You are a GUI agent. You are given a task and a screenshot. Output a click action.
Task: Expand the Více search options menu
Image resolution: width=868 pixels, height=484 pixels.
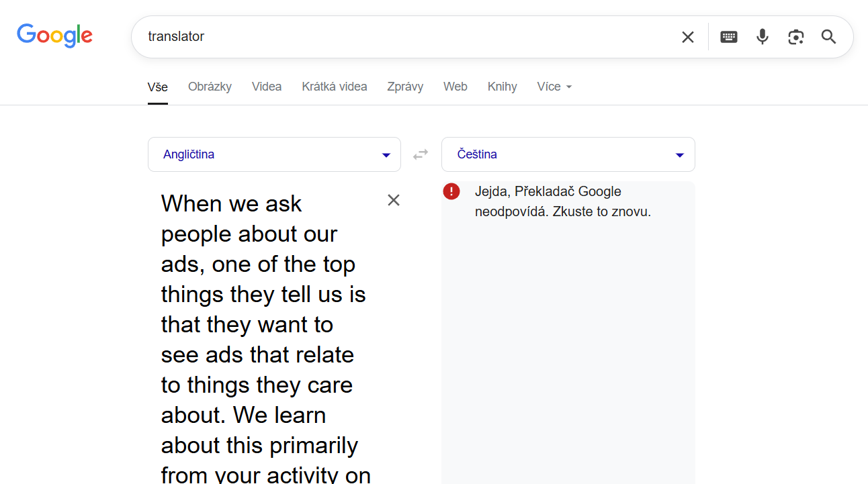[554, 87]
